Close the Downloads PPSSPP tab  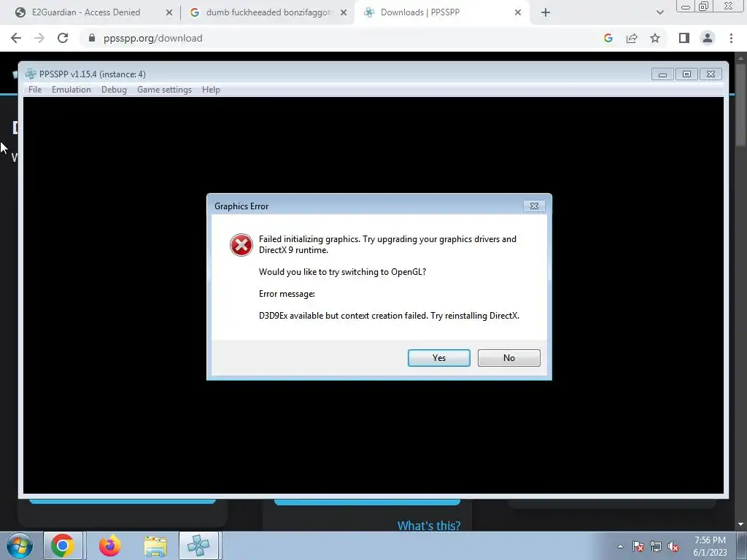click(518, 12)
